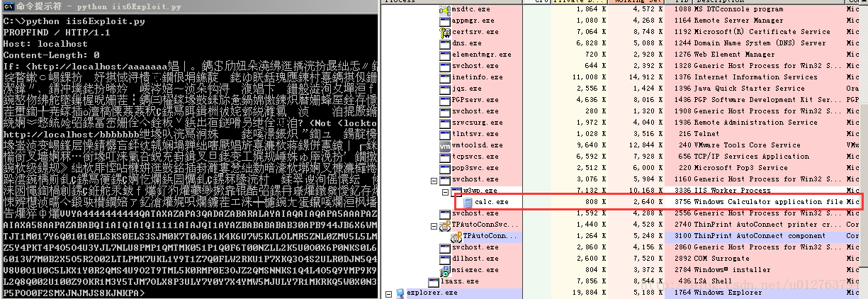Click the elementmgr.exe process icon

click(x=445, y=55)
